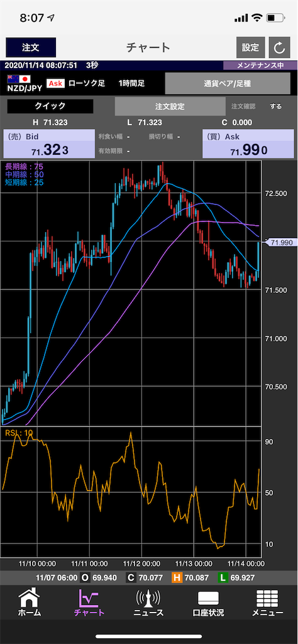Click the cellular signal bars icon
Viewport: 298px width, 644px height.
[x=241, y=18]
